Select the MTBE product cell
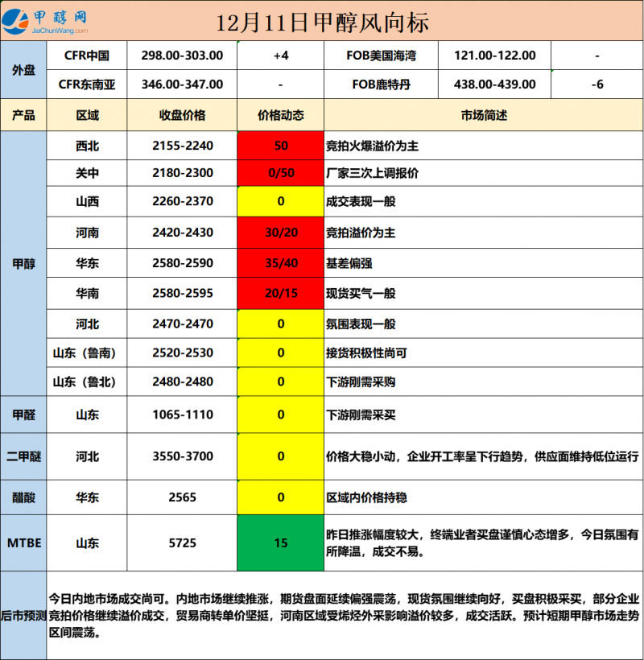Image resolution: width=644 pixels, height=660 pixels. 23,543
